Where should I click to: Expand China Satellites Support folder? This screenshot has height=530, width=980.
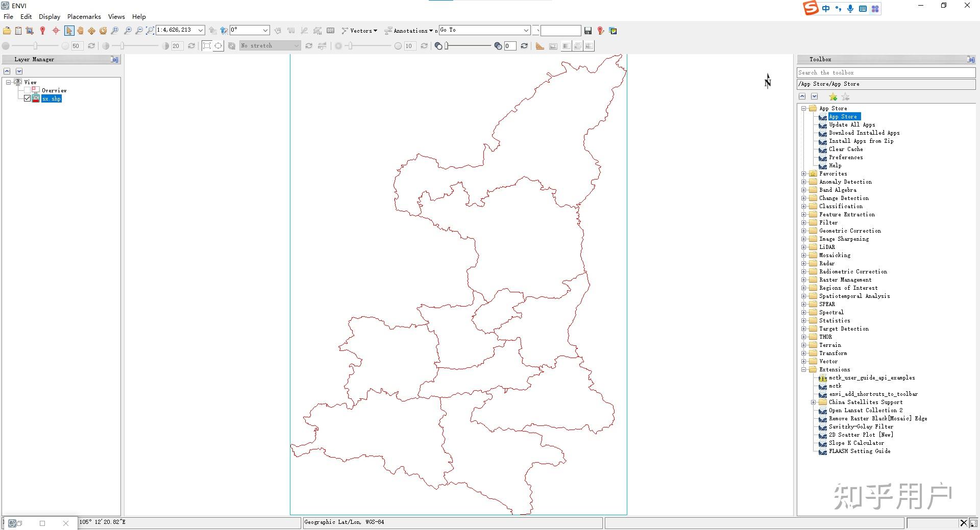click(814, 402)
